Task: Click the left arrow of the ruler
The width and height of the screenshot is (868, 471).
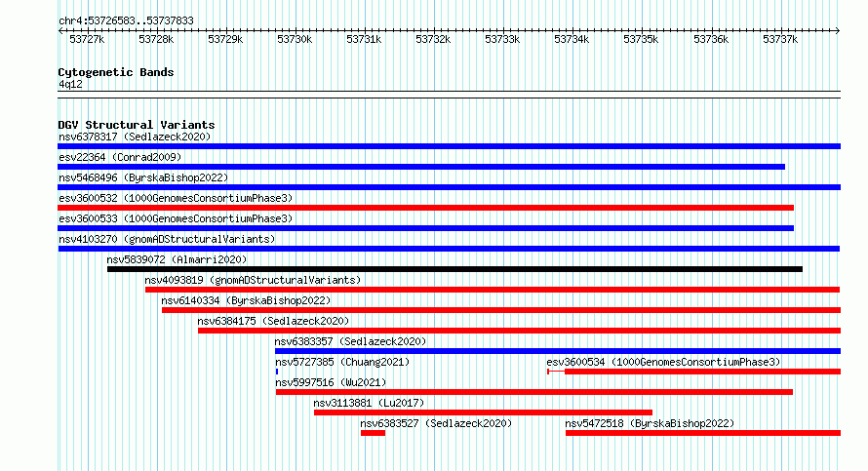Action: [60, 31]
